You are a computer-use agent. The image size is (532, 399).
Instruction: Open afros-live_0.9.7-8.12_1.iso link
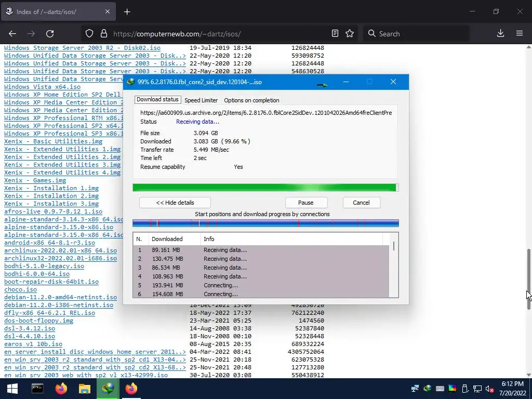point(54,212)
